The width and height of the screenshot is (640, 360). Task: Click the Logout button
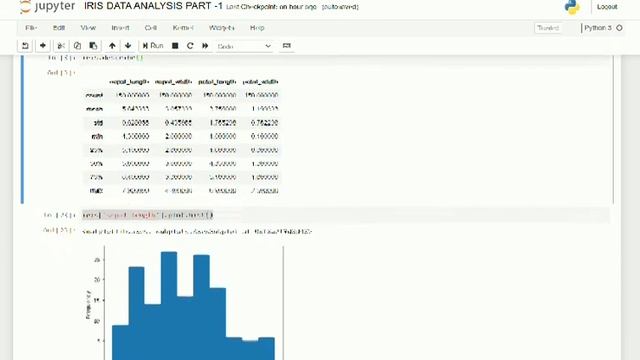click(x=607, y=7)
